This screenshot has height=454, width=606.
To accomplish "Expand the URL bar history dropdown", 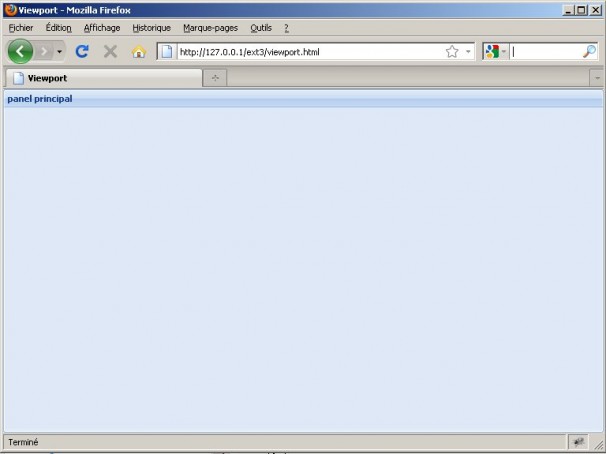I will [x=468, y=51].
